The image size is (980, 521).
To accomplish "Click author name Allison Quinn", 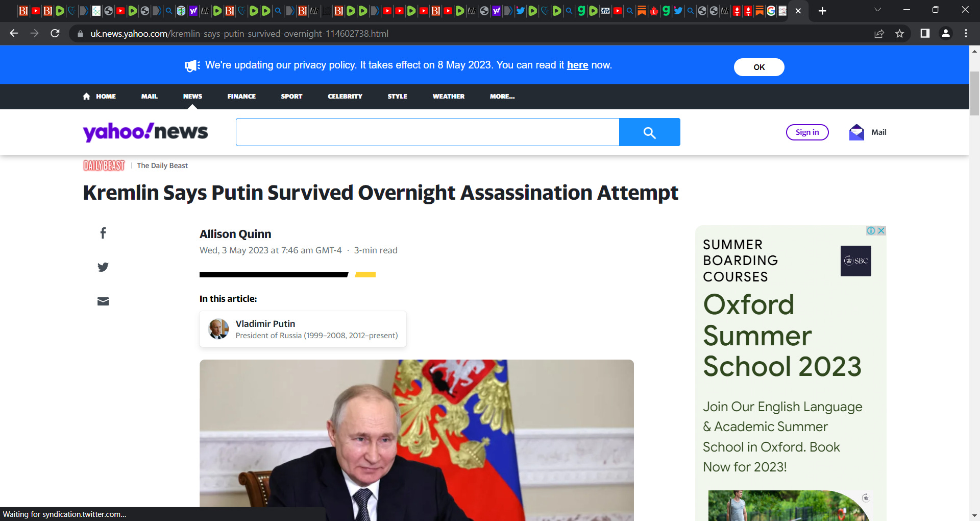I will [x=235, y=234].
